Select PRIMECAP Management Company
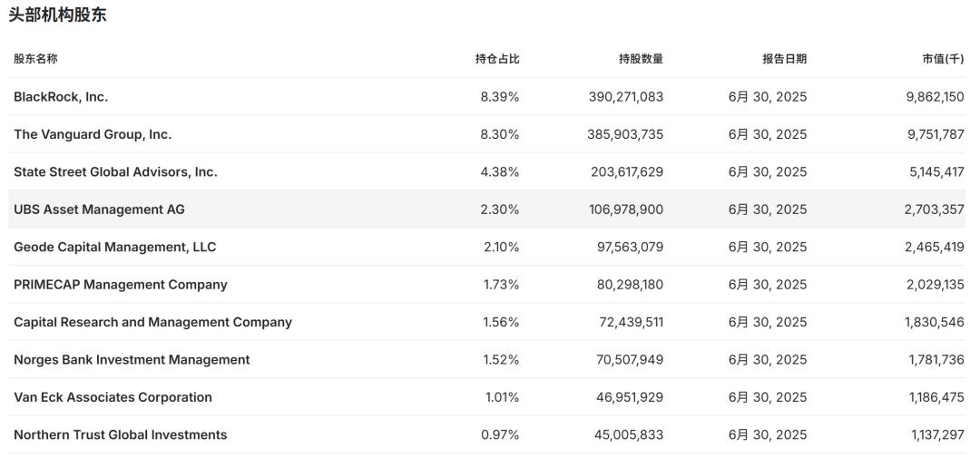 pos(121,285)
